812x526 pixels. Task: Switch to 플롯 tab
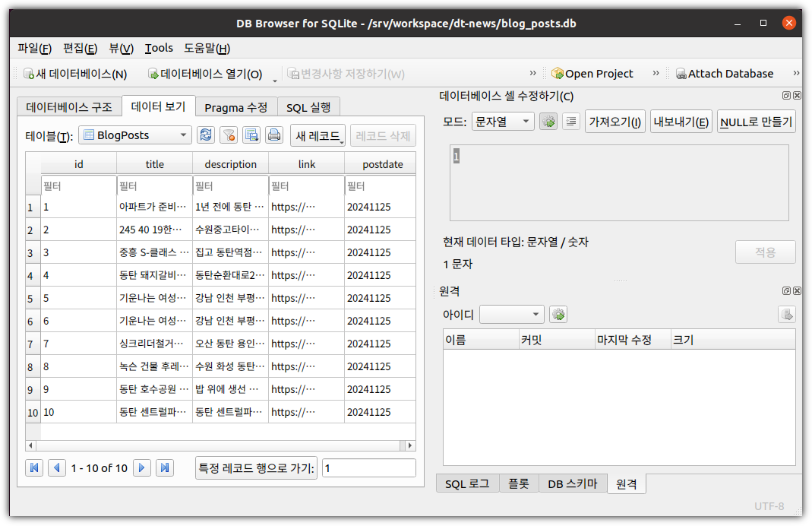tap(518, 483)
